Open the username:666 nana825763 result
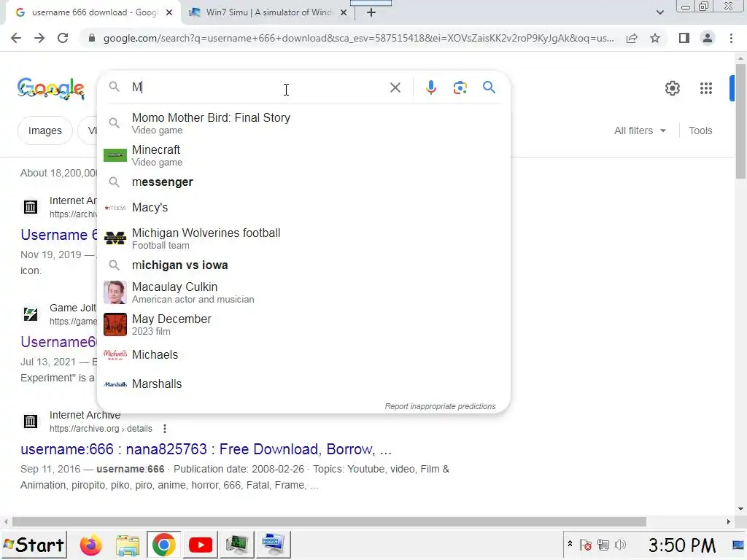747x560 pixels. [206, 449]
